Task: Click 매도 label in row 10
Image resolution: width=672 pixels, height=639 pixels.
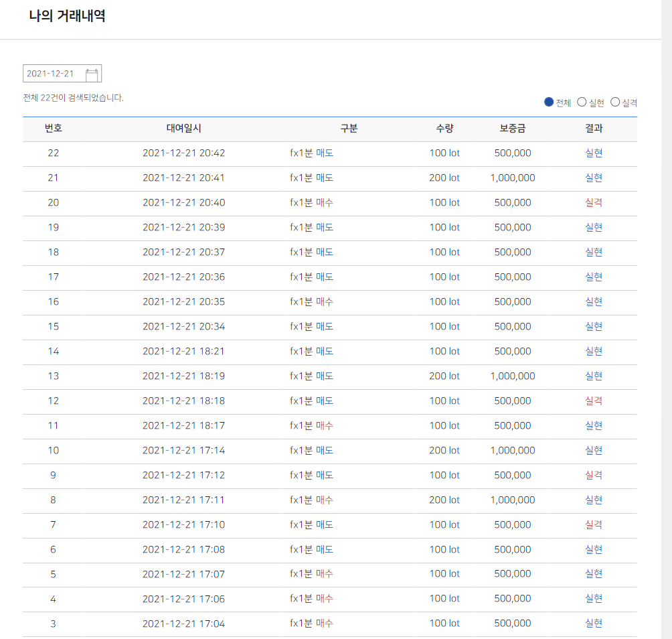Action: 325,450
